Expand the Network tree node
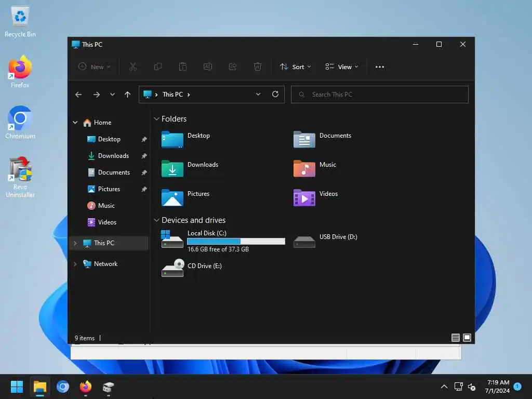The width and height of the screenshot is (532, 399). point(75,263)
